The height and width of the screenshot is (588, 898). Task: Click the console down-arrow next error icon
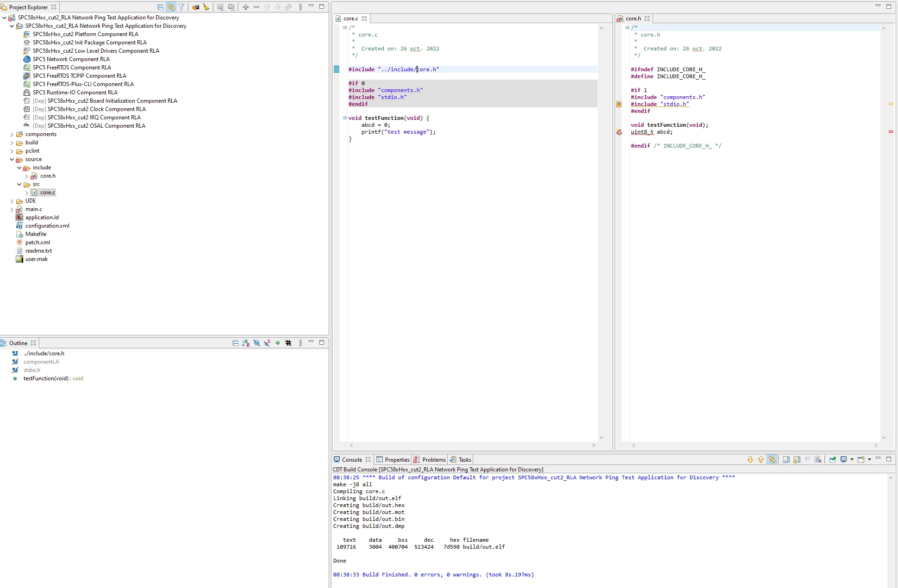pyautogui.click(x=750, y=459)
